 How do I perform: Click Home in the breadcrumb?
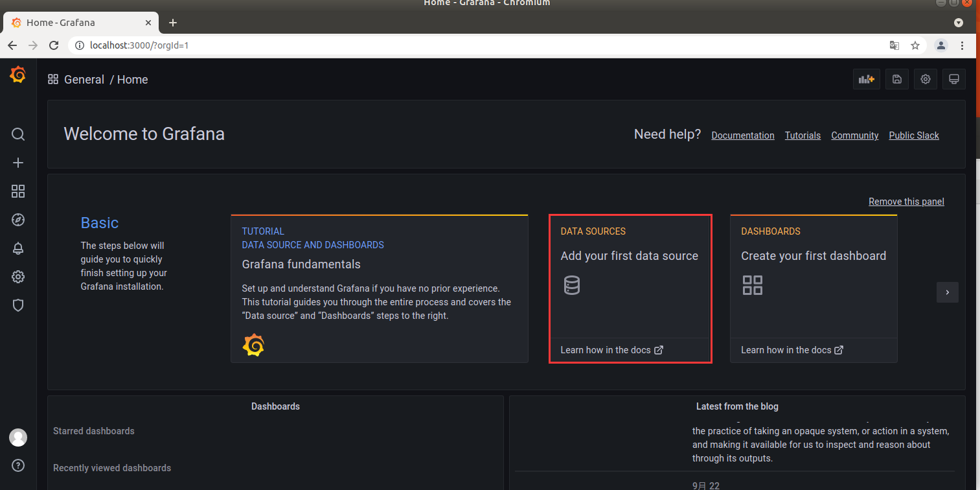click(x=133, y=79)
